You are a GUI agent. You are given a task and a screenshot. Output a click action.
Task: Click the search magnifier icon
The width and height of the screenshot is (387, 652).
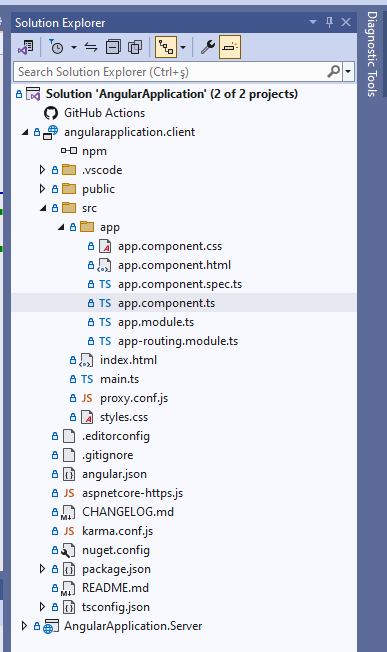pyautogui.click(x=334, y=72)
